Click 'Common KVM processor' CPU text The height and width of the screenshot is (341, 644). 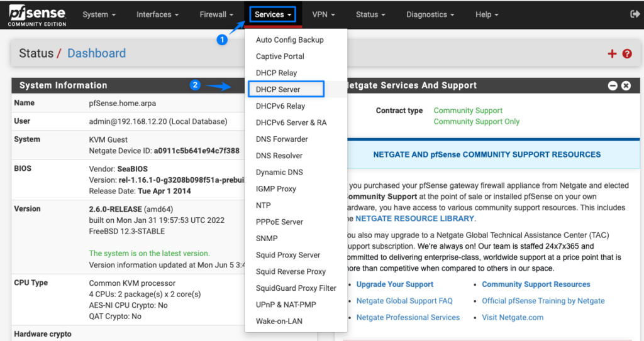pyautogui.click(x=132, y=283)
